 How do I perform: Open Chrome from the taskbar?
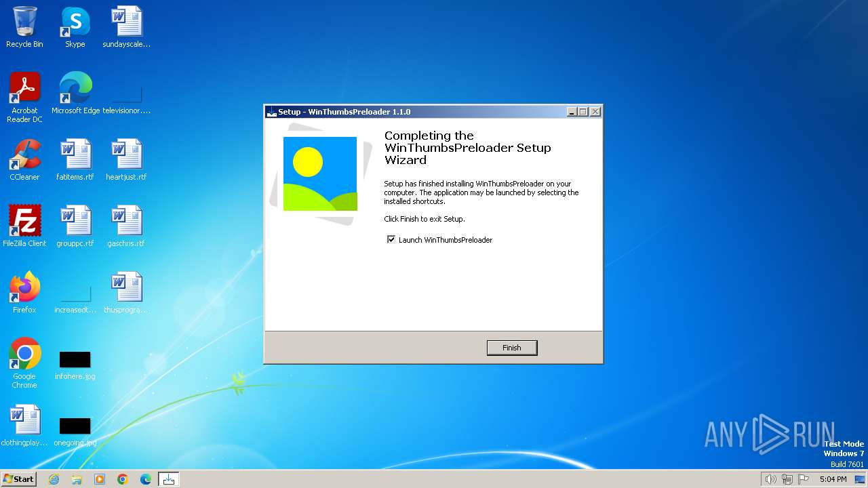(123, 479)
